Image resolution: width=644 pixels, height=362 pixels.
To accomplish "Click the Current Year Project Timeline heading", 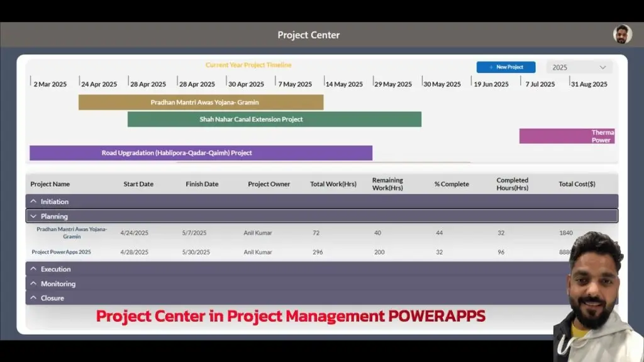I will 248,64.
